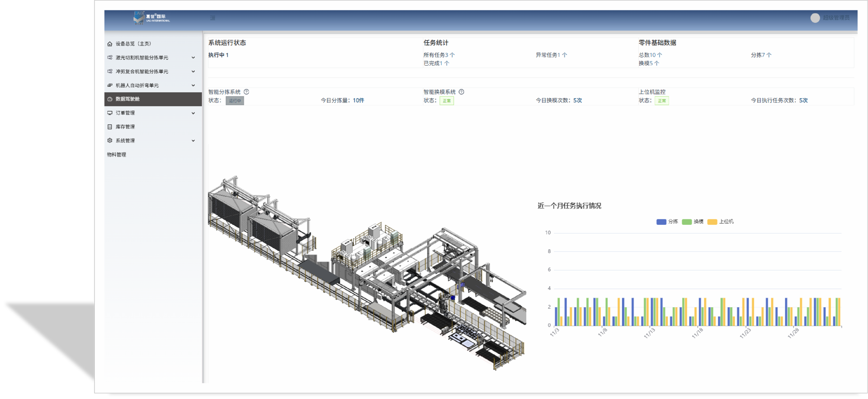Click the 运行中 status tag
Screen dimensions: 868x399
pos(235,101)
